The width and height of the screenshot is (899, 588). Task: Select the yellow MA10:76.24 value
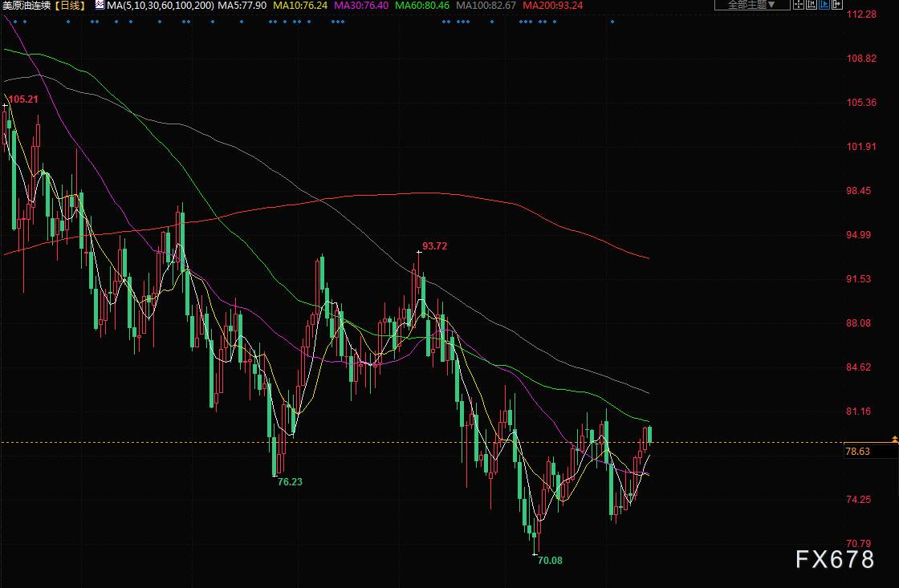pyautogui.click(x=300, y=6)
